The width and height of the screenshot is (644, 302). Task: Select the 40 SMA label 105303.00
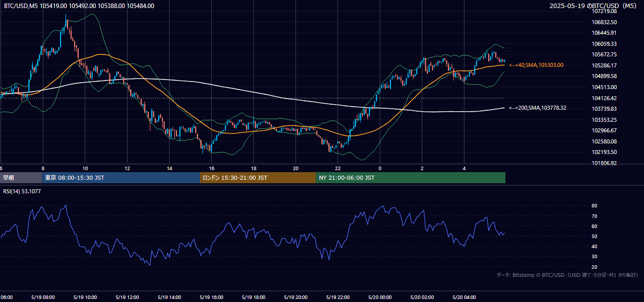tap(537, 65)
